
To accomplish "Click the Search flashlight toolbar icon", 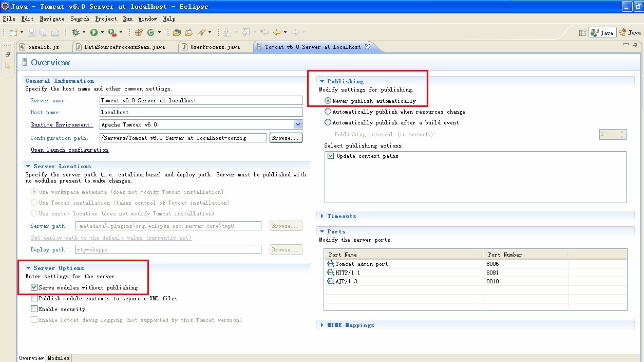I will (x=202, y=32).
